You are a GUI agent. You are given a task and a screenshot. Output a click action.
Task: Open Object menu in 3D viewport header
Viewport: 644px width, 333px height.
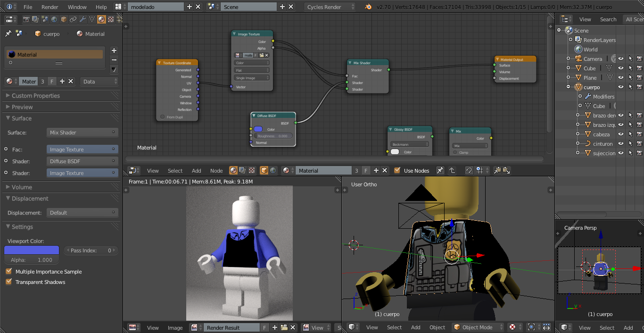point(437,327)
